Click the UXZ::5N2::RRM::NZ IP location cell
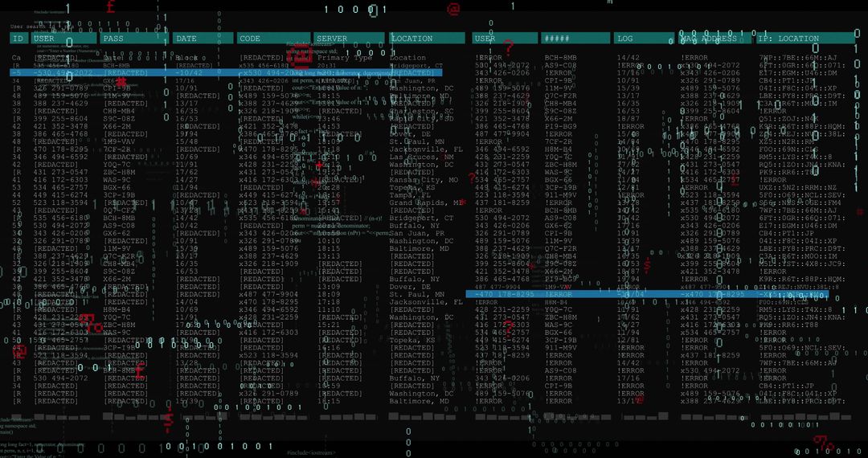The image size is (868, 458). point(798,187)
